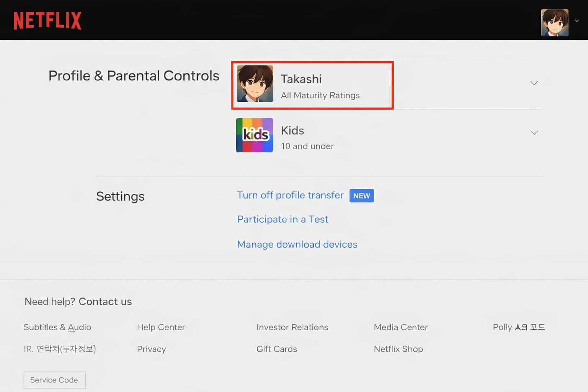Expand the Takashi profile chevron

tap(534, 83)
